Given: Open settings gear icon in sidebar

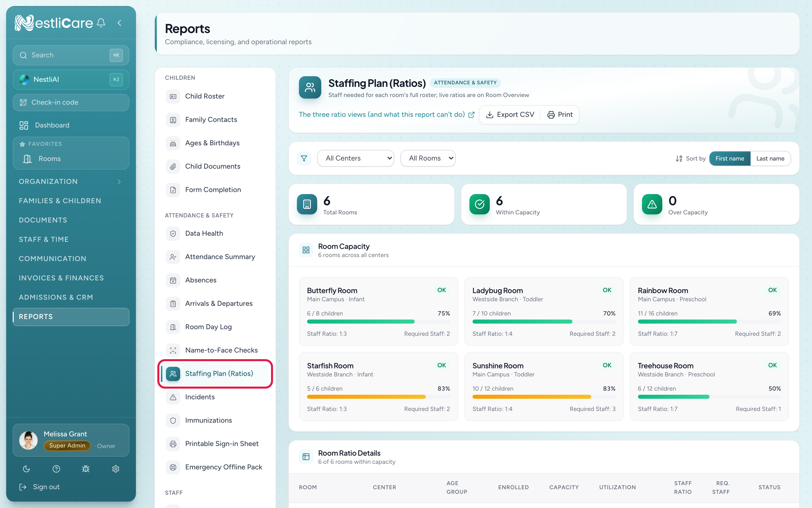Looking at the screenshot, I should click(116, 469).
